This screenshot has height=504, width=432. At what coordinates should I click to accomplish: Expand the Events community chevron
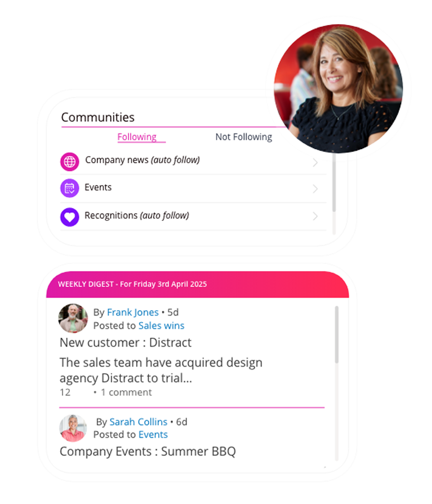[x=315, y=189]
